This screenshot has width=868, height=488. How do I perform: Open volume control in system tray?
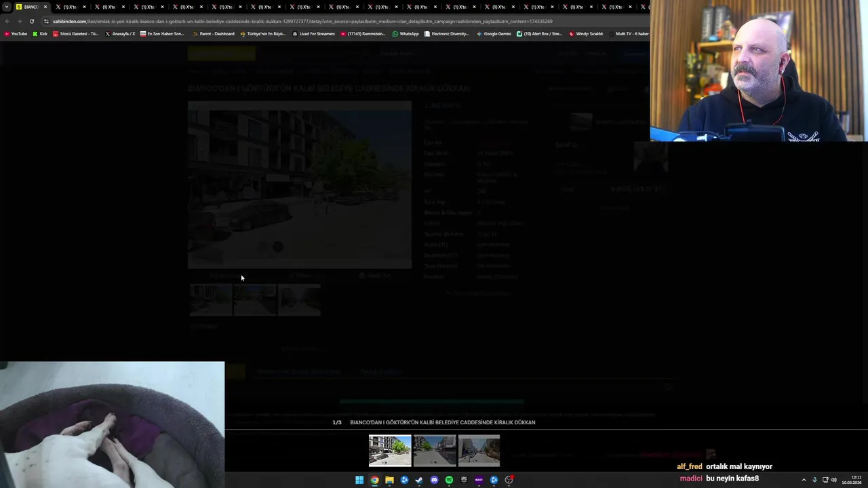[x=833, y=480]
